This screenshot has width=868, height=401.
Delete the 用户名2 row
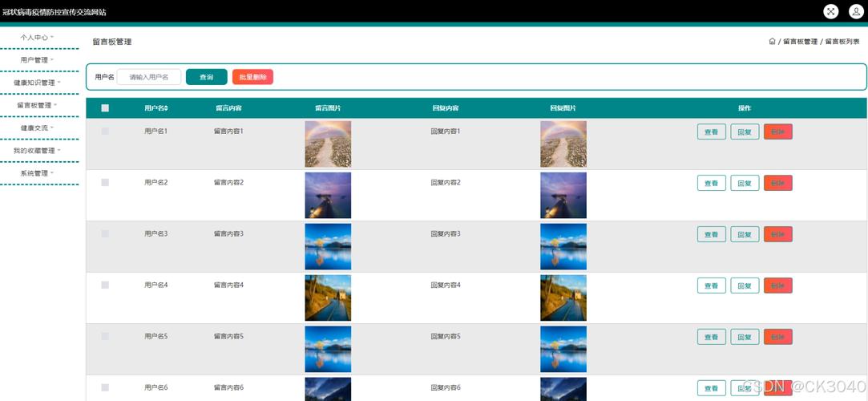coord(777,183)
